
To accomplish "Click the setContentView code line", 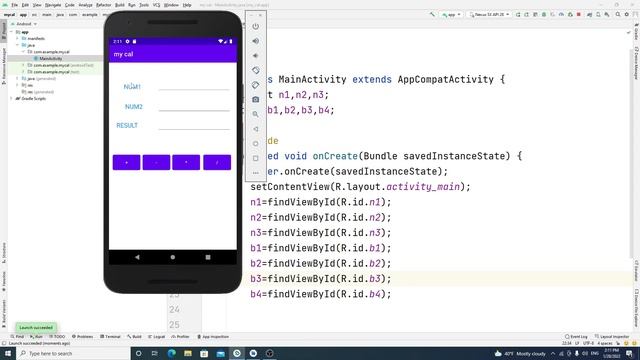I will [360, 187].
